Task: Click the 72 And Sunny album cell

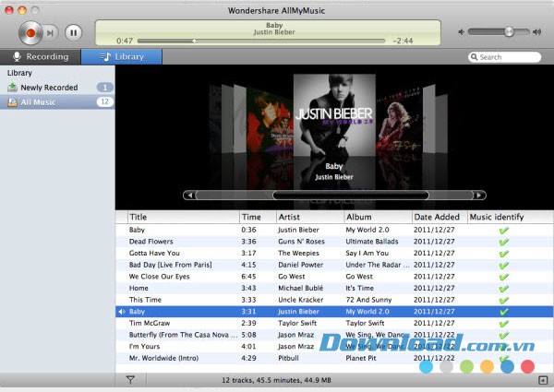Action: pyautogui.click(x=368, y=300)
